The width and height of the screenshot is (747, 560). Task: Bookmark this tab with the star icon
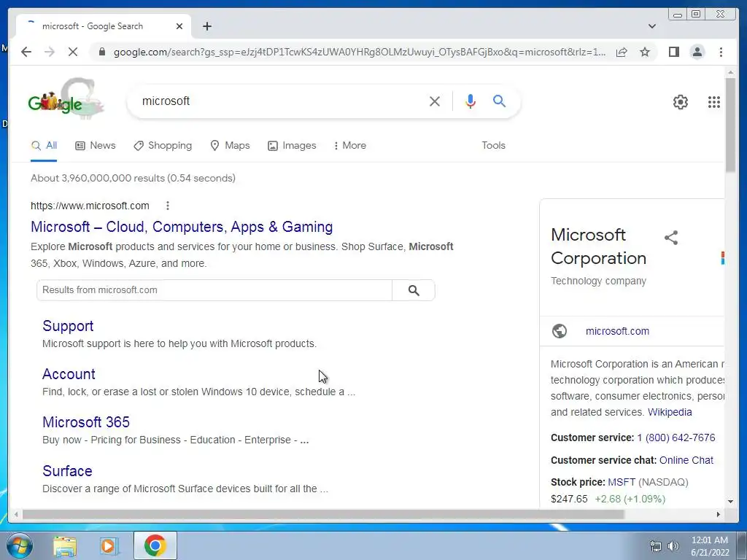[x=645, y=52]
